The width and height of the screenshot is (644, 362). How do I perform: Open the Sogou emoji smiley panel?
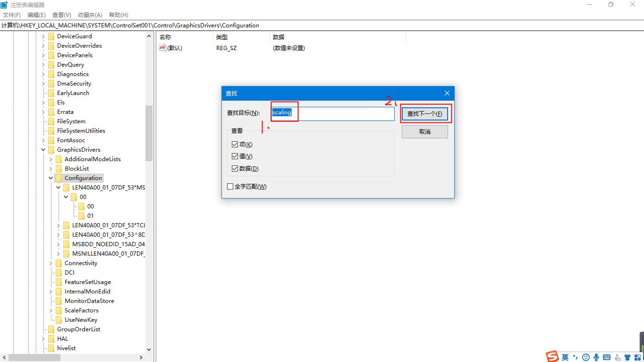click(x=586, y=357)
